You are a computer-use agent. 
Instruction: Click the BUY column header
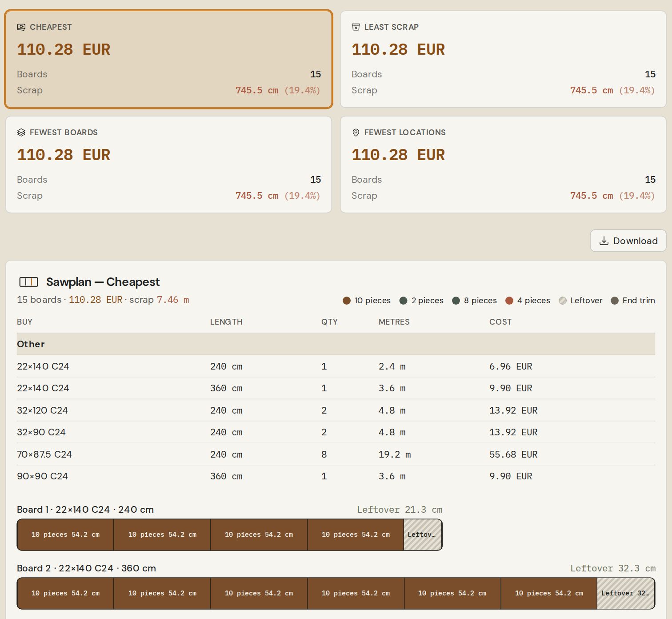pos(24,322)
